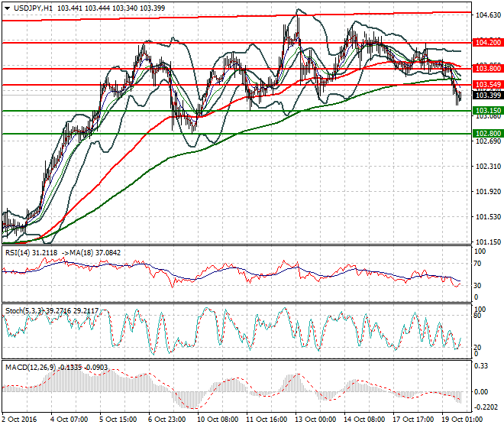This screenshot has width=504, height=428.
Task: Click the RSI scale value 30
Action: click(477, 286)
